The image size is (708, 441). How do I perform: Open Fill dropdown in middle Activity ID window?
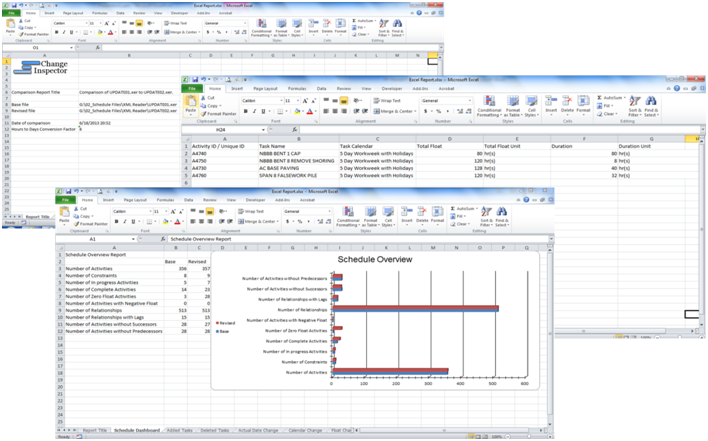tap(604, 106)
